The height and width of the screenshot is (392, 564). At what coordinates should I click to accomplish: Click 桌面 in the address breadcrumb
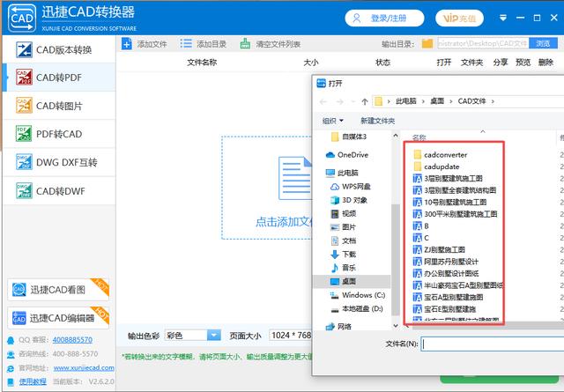pyautogui.click(x=437, y=101)
